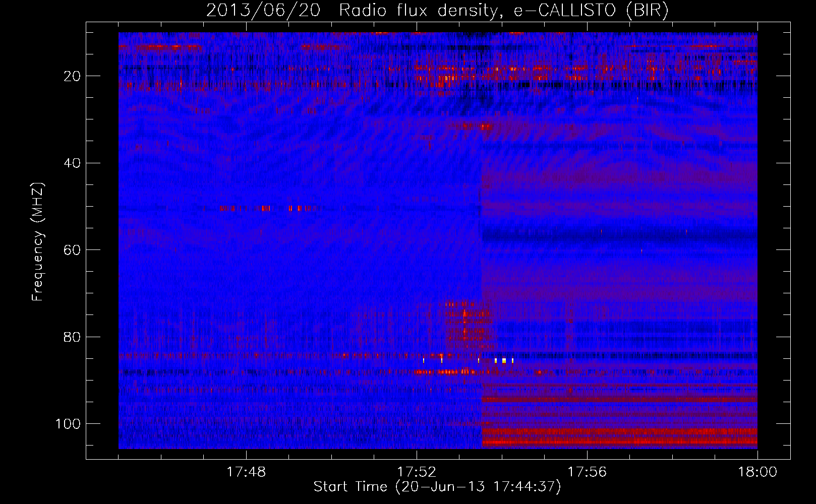Viewport: 816px width, 504px height.
Task: Click the bright yellow burst spot near 85 MHz
Action: (x=504, y=360)
